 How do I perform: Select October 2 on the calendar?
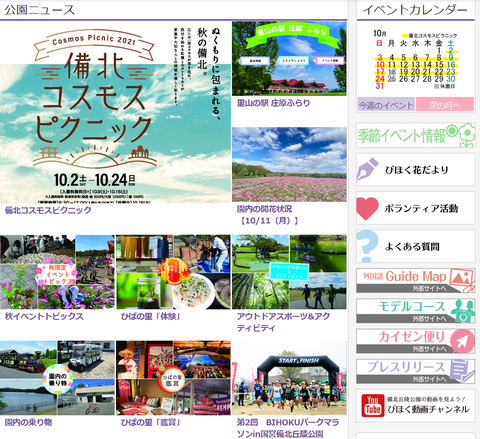451,50
